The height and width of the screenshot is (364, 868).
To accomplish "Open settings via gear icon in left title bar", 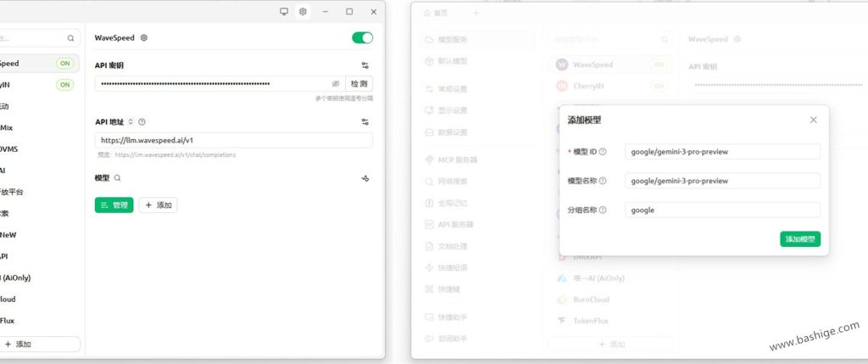I will 303,12.
